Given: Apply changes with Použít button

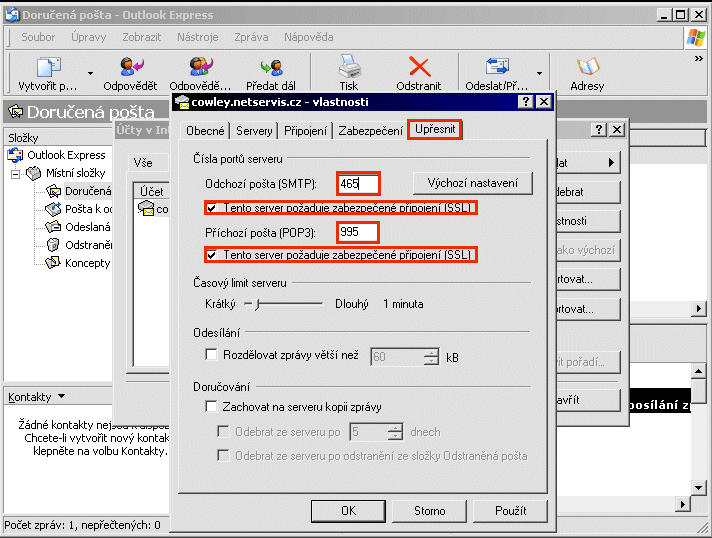Looking at the screenshot, I should tap(510, 511).
